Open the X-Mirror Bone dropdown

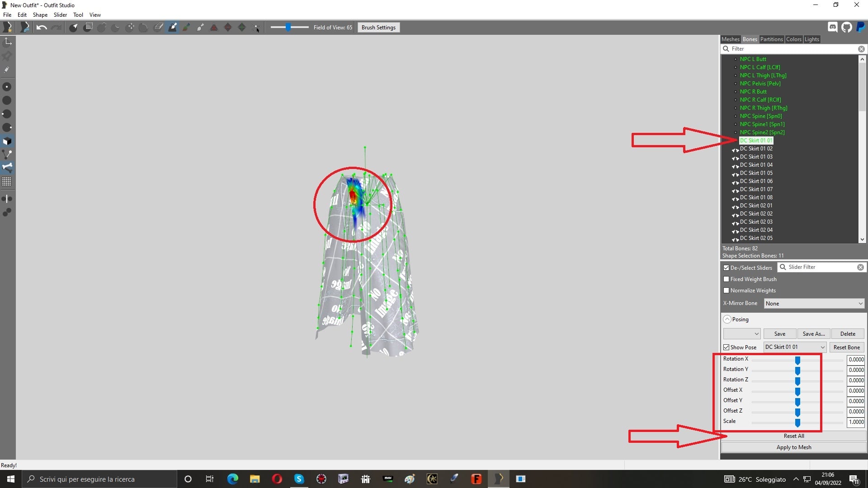tap(814, 304)
